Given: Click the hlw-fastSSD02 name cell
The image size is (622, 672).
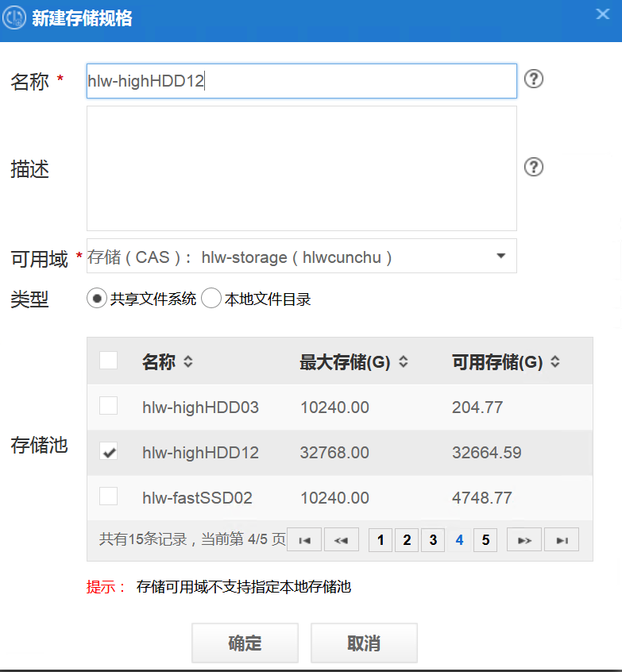Looking at the screenshot, I should (x=197, y=498).
